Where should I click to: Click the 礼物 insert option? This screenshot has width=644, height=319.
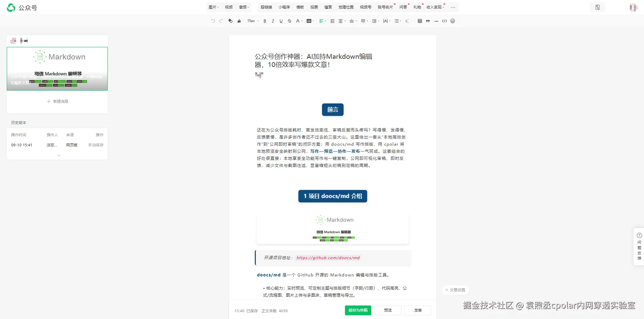tap(418, 7)
